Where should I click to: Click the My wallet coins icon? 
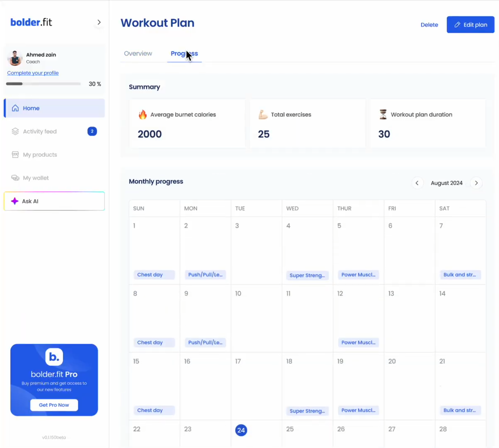(x=15, y=178)
